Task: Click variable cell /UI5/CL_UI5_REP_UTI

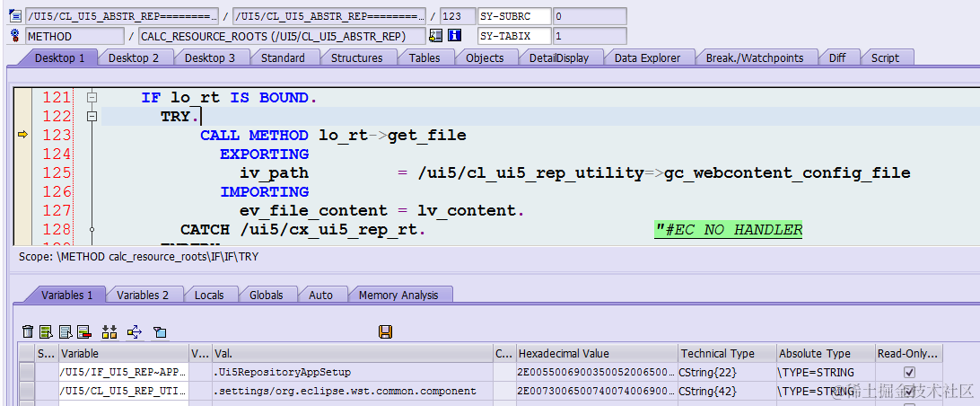Action: coord(124,391)
